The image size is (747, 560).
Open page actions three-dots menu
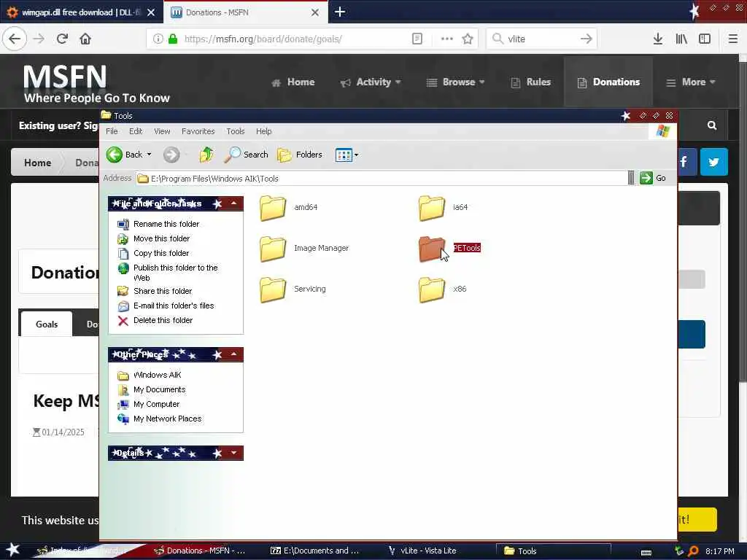click(447, 39)
